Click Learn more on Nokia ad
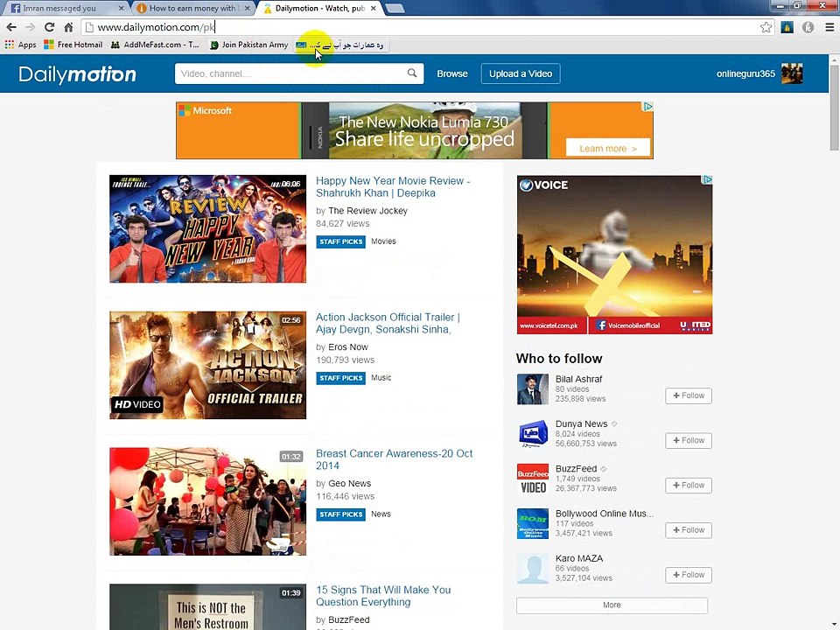This screenshot has width=840, height=630. pos(607,149)
